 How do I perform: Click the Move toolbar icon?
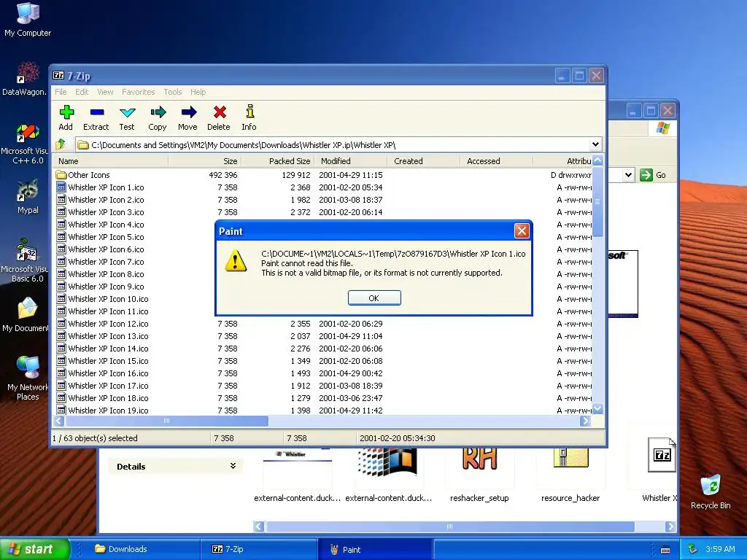(189, 112)
